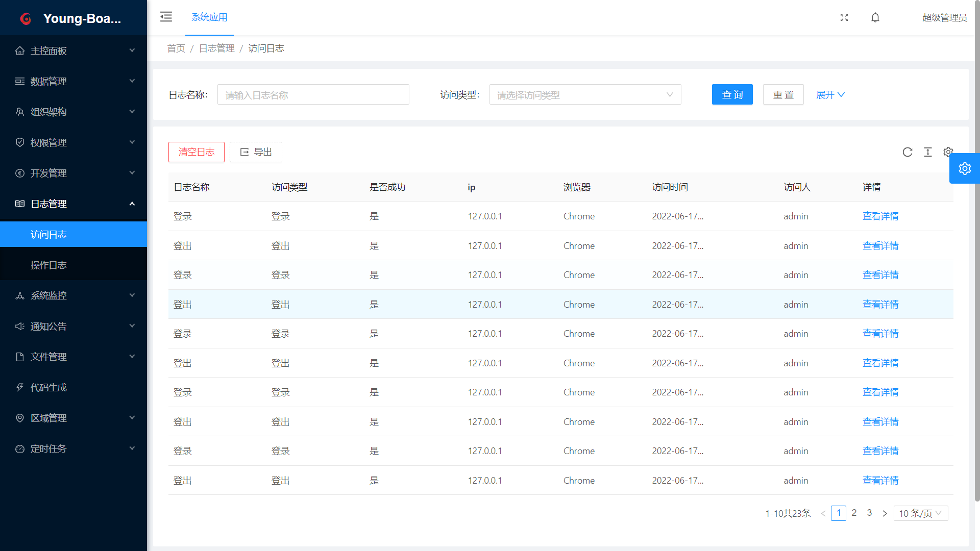This screenshot has width=980, height=551.
Task: Collapse the sidebar with the menu-fold icon
Action: [x=166, y=17]
